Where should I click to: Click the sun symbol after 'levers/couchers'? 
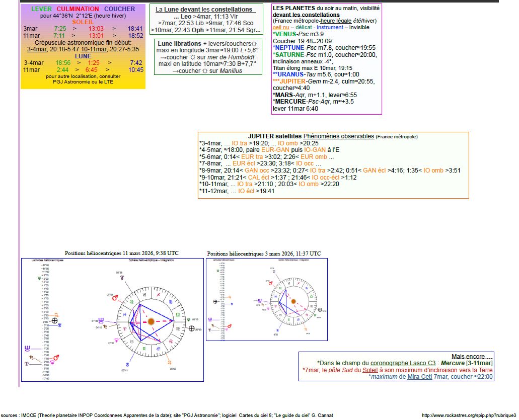(x=254, y=44)
